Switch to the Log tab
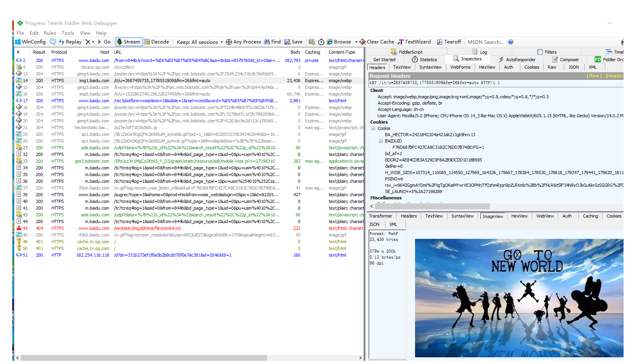Image resolution: width=635 pixels, height=364 pixels. pos(480,52)
